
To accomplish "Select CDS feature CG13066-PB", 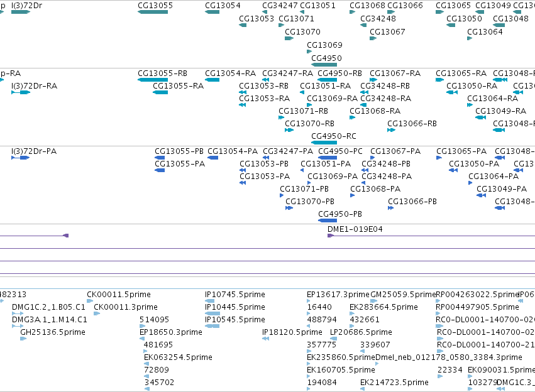I will (x=391, y=209).
